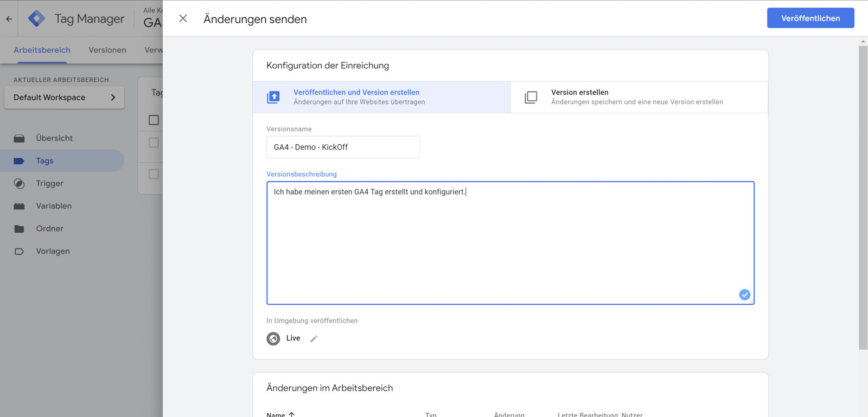Switch to the Versionen tab

click(107, 50)
